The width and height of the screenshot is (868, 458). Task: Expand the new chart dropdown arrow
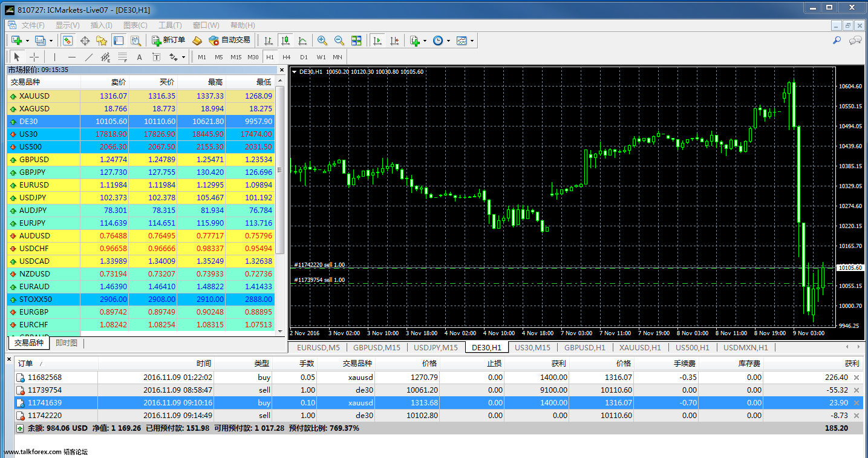(27, 41)
